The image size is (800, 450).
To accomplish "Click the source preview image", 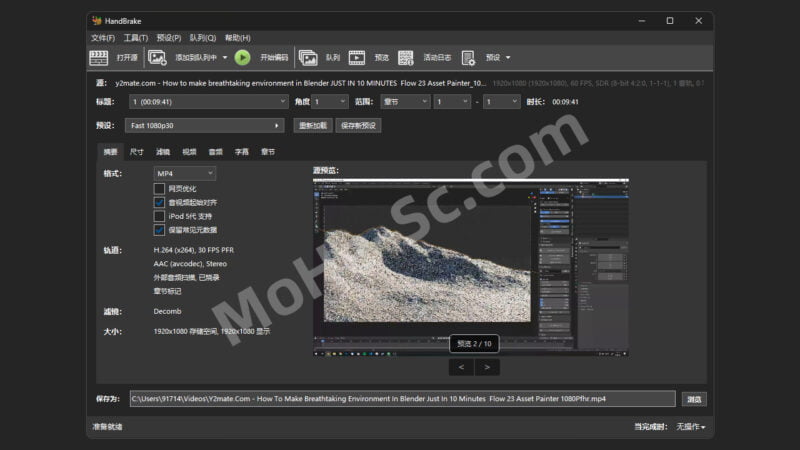I will 470,267.
